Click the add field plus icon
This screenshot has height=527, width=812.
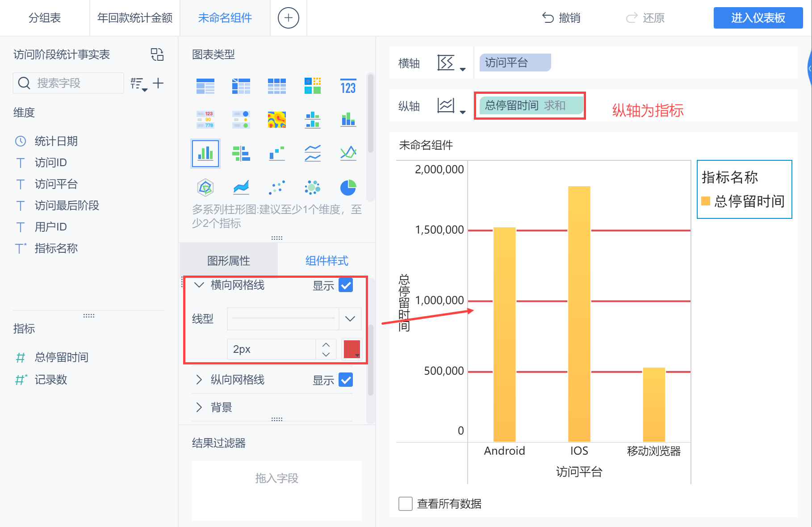(158, 83)
